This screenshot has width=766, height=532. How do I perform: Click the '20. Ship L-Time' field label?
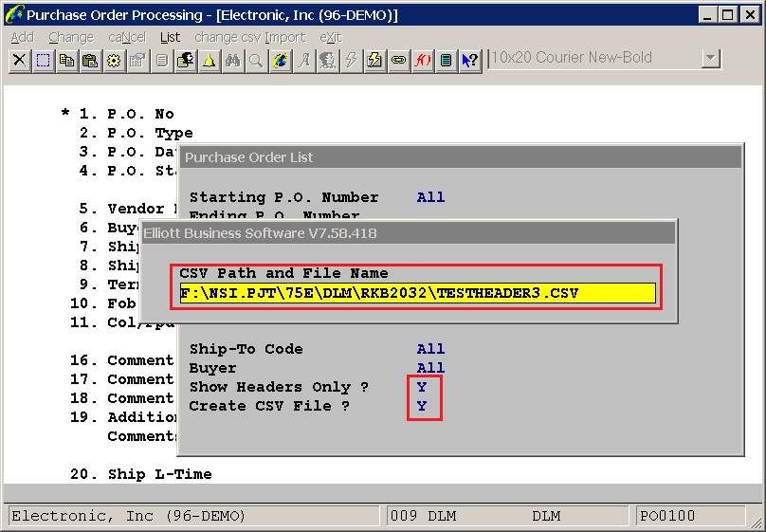(140, 474)
